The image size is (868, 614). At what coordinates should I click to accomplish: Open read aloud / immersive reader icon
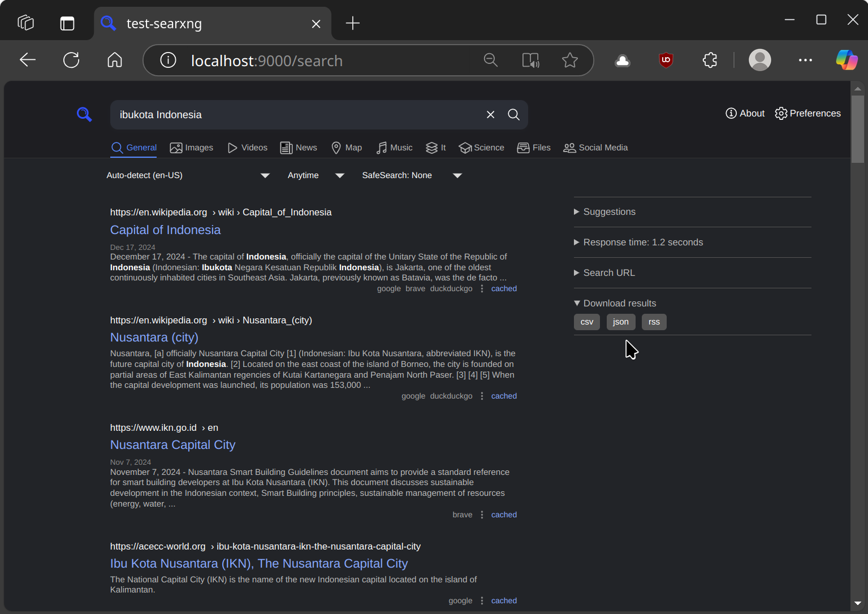click(530, 60)
